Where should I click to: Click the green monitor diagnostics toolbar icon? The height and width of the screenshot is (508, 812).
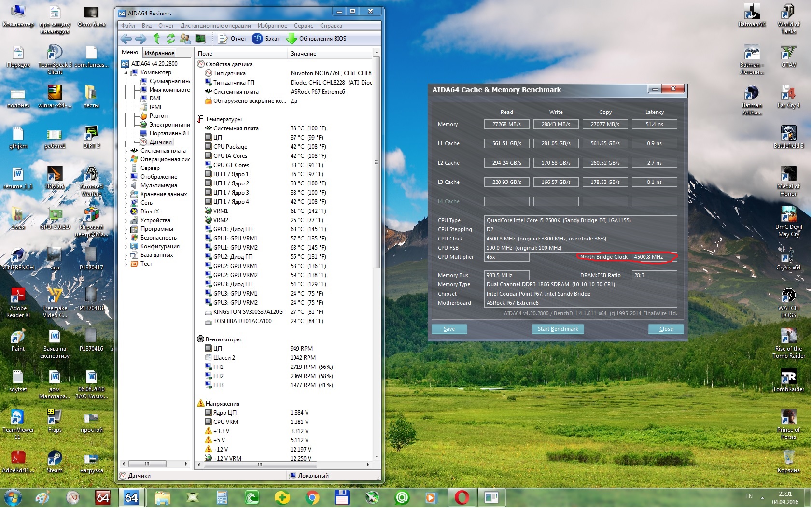pyautogui.click(x=200, y=39)
